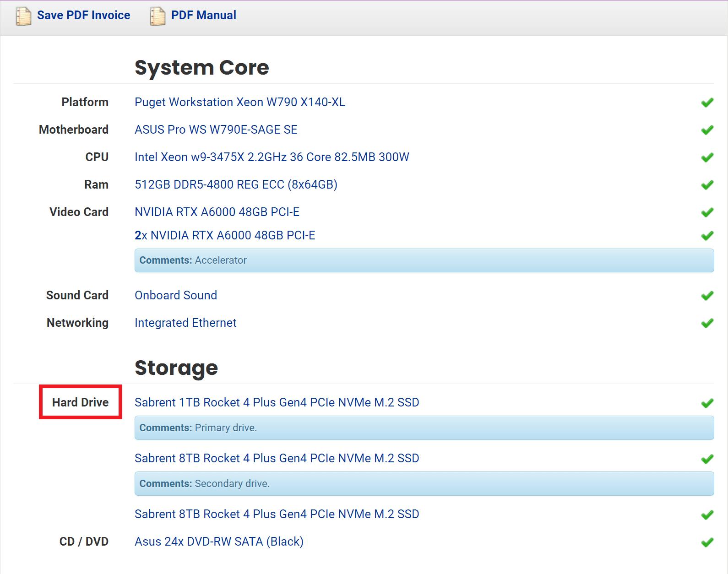This screenshot has height=574, width=728.
Task: Open Sabrent 8TB drive above Secondary comment
Action: 277,458
